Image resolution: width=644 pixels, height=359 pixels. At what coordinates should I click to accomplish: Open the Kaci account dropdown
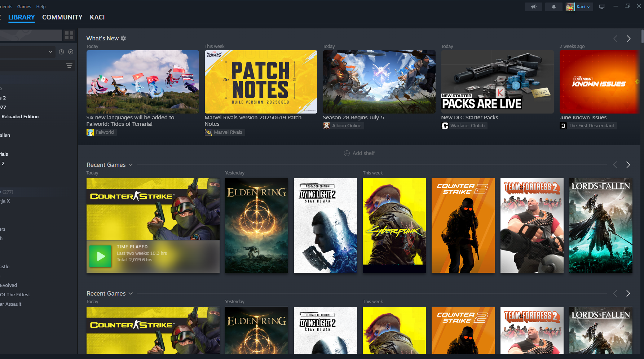[x=580, y=7]
